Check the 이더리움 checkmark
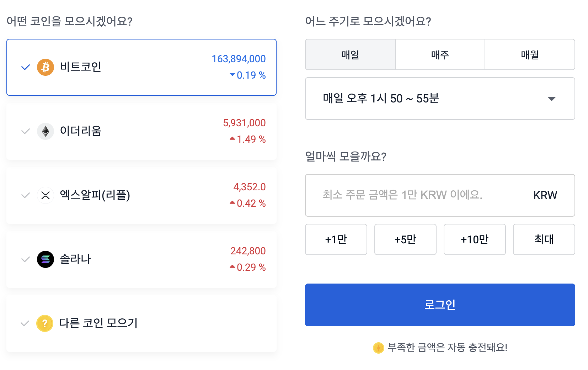Image resolution: width=588 pixels, height=370 pixels. (x=26, y=131)
